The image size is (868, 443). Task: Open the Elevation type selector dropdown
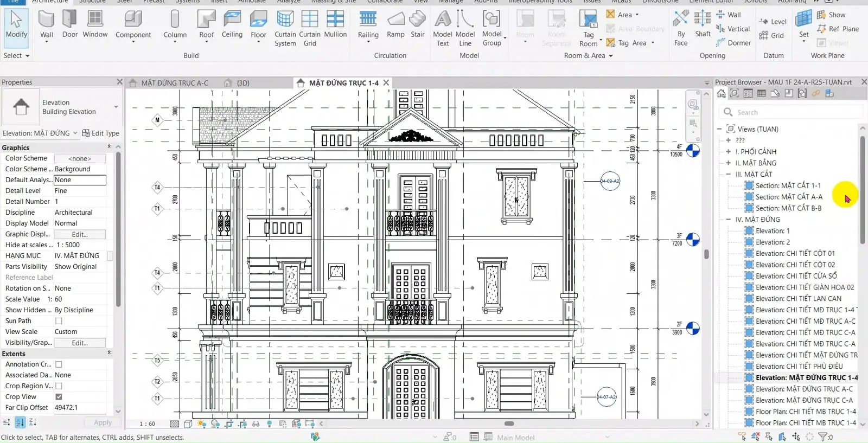[x=116, y=107]
